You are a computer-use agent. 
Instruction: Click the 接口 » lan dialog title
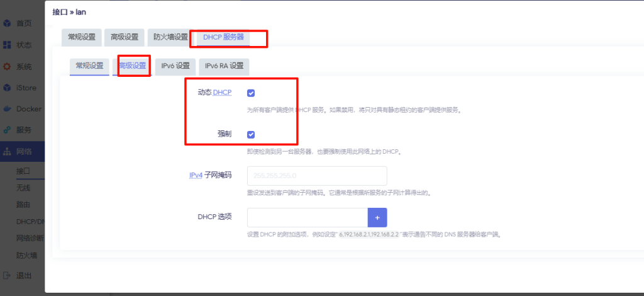69,12
